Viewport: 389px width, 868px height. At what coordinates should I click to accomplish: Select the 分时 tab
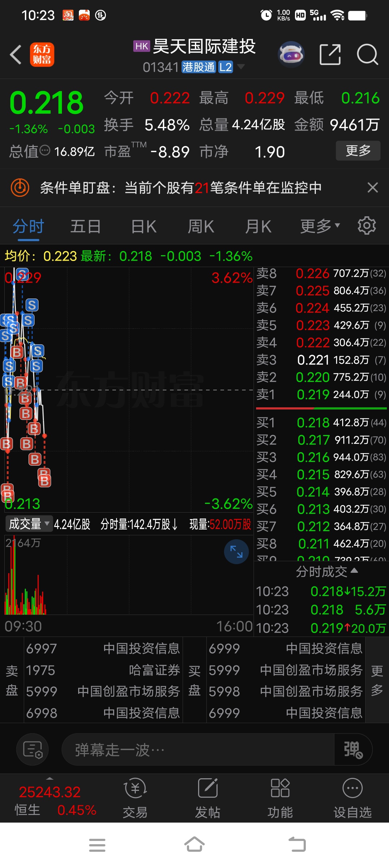click(x=28, y=226)
